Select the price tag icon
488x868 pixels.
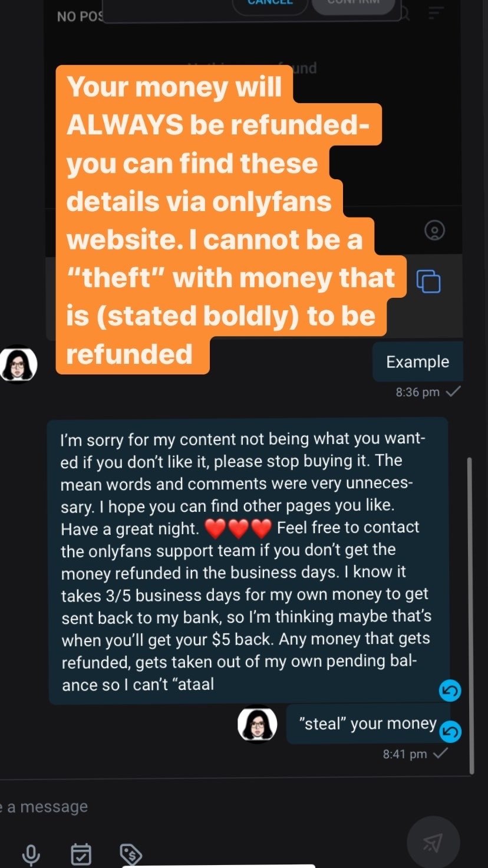(131, 853)
